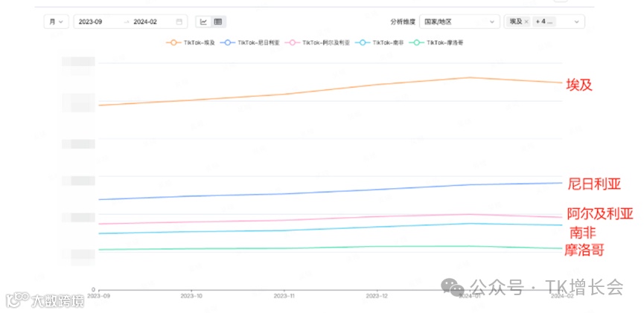Image resolution: width=644 pixels, height=313 pixels.
Task: Switch to table view icon
Action: [218, 22]
